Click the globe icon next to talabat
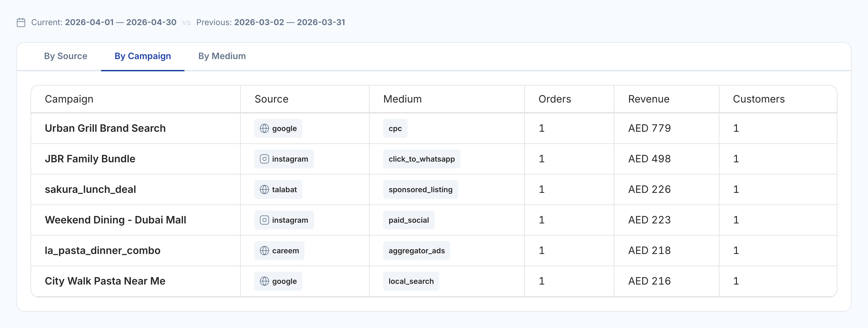 [x=264, y=190]
